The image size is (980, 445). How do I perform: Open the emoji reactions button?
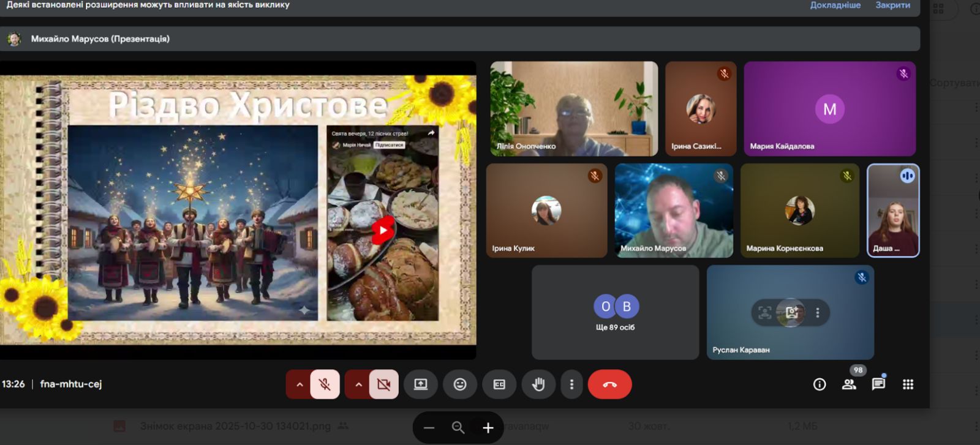tap(460, 384)
